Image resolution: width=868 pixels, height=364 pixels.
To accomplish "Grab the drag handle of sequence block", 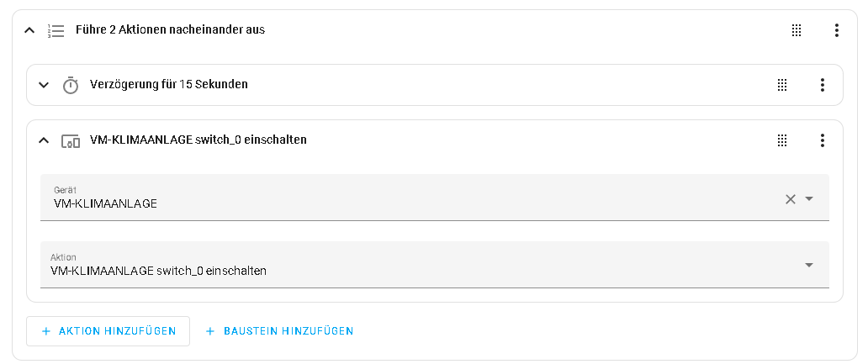I will (x=796, y=30).
